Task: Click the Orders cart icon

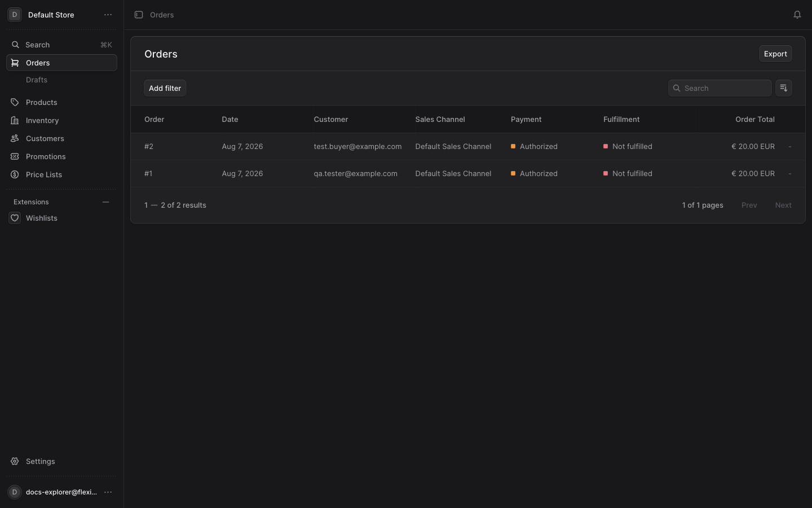Action: coord(15,63)
